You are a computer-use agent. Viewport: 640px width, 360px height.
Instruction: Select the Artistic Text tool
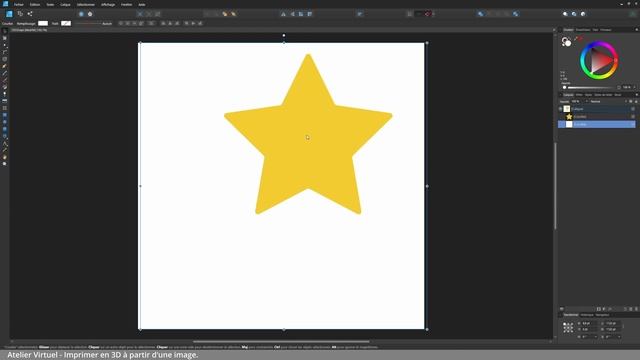point(4,143)
